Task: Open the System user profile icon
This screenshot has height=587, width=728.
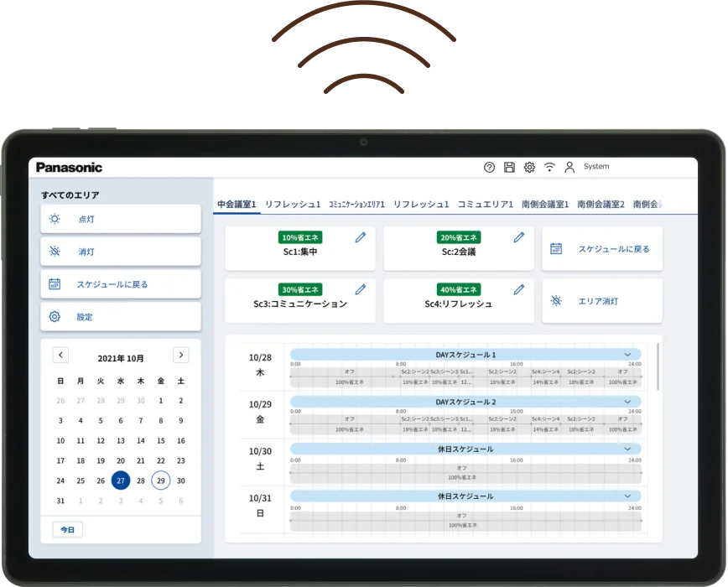Action: [569, 167]
